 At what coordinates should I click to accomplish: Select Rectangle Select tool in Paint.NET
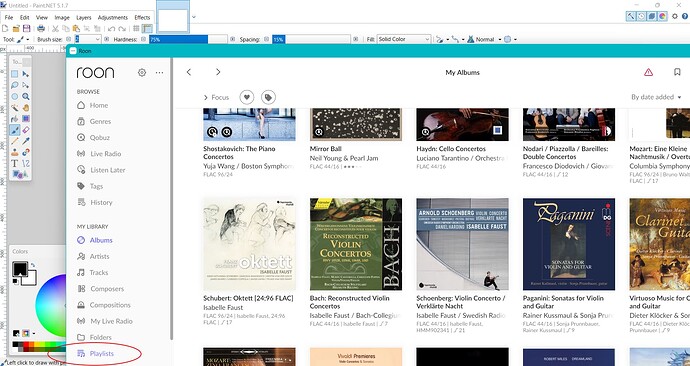[15, 73]
